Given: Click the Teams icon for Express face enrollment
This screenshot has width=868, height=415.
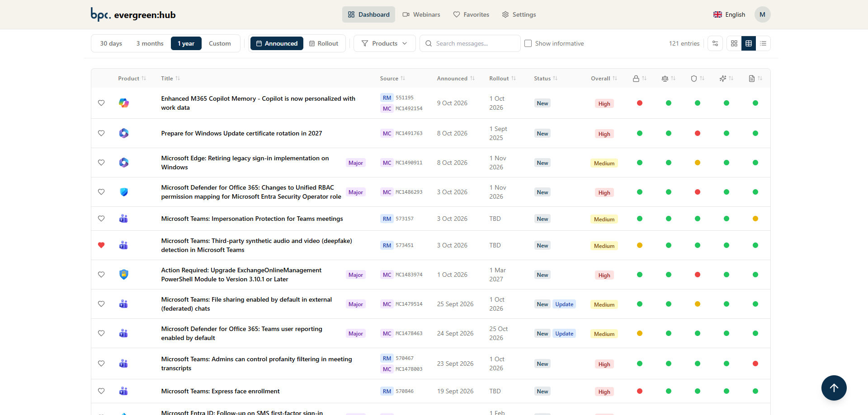Looking at the screenshot, I should [x=123, y=391].
